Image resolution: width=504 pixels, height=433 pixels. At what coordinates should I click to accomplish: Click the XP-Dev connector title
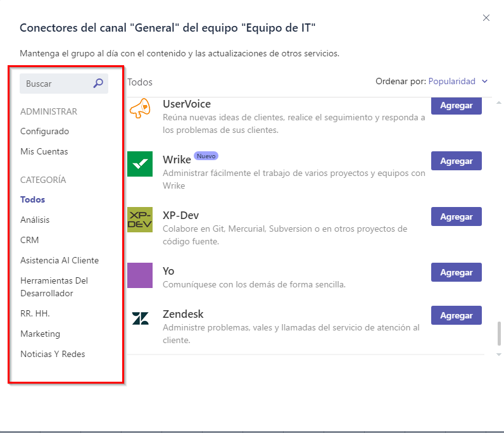click(x=180, y=215)
